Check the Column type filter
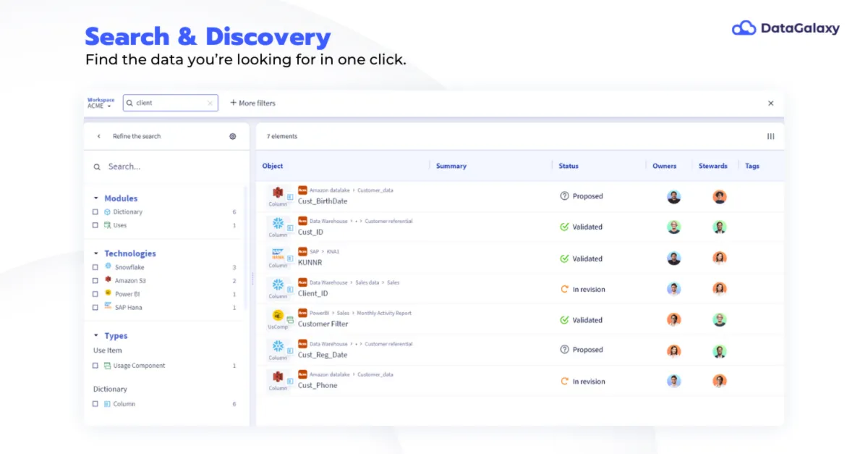Screen dimensions: 868x454 coord(95,404)
